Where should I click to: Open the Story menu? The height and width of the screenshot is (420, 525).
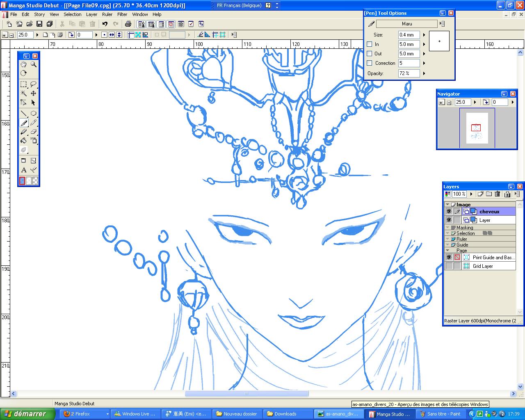point(39,14)
